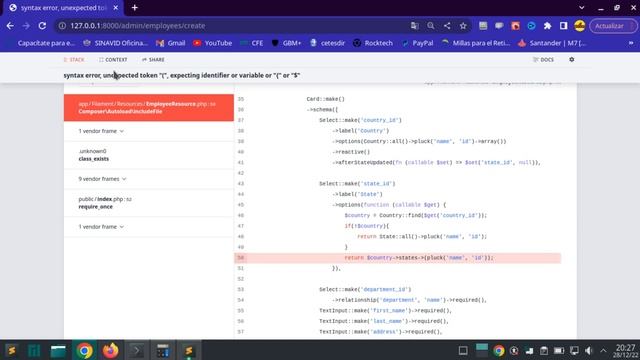Open the Santander bookmark
Viewport: 640px width, 360px height.
pyautogui.click(x=552, y=43)
